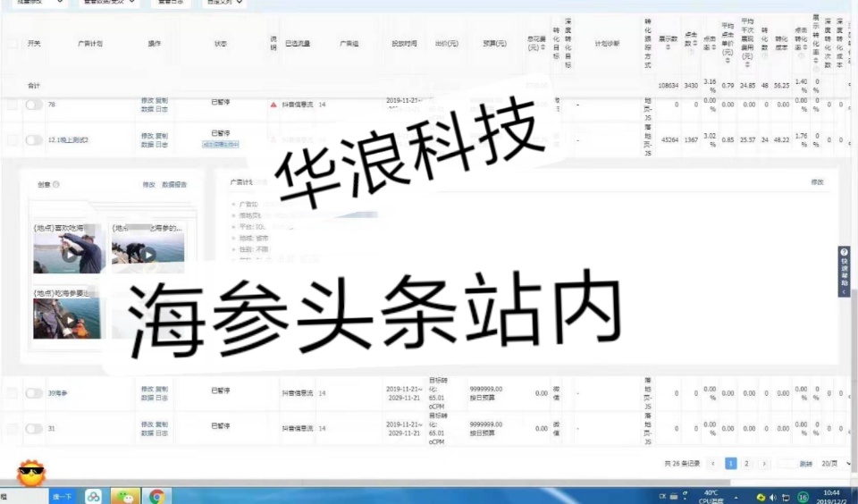The image size is (858, 504).
Task: Click 修改 at the right of plan details
Action: pyautogui.click(x=817, y=182)
